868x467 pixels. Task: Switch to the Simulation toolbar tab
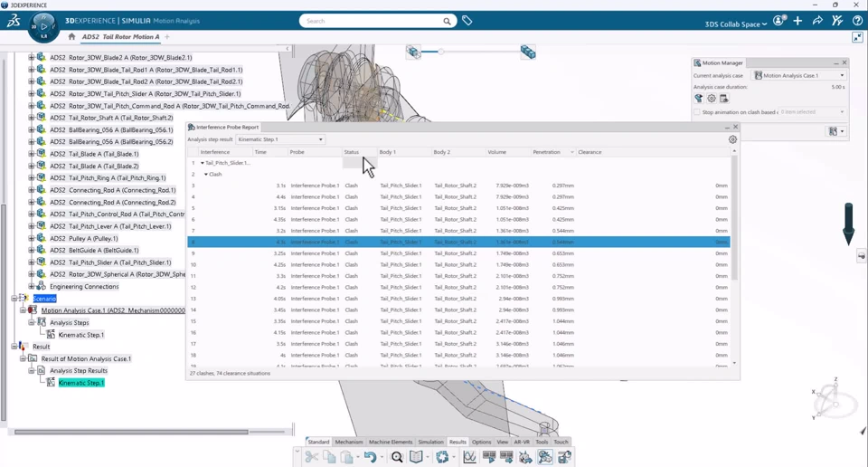(x=430, y=442)
